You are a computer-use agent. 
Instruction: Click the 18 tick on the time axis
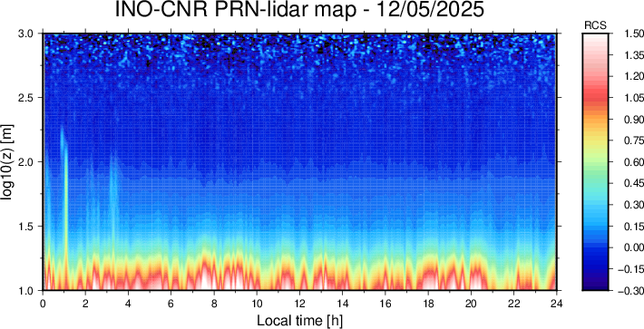[428, 304]
